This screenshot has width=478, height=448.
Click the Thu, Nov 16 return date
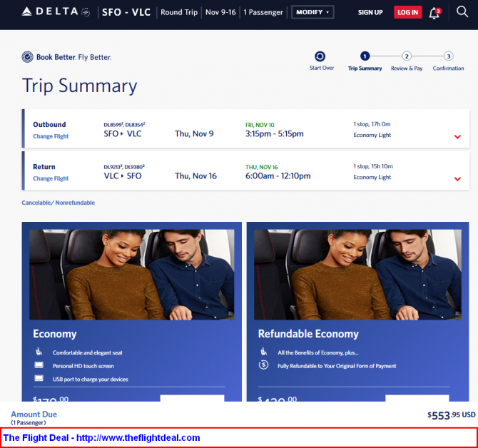coord(195,176)
